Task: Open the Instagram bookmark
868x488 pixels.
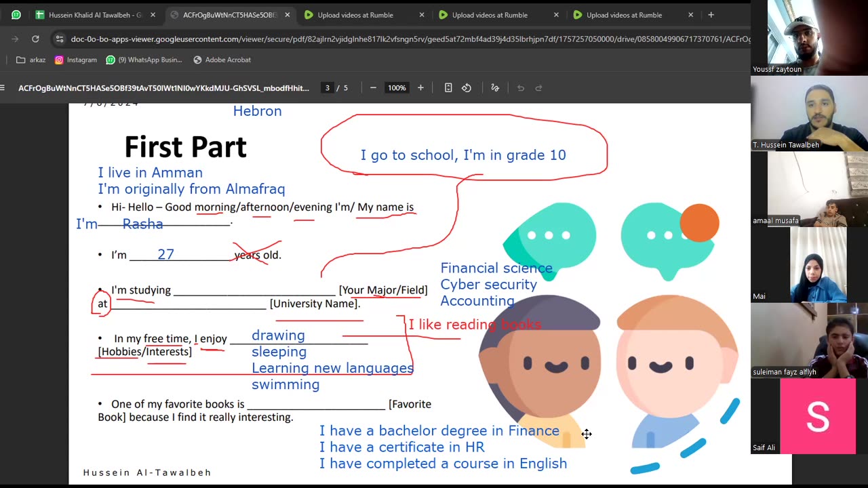Action: click(76, 60)
